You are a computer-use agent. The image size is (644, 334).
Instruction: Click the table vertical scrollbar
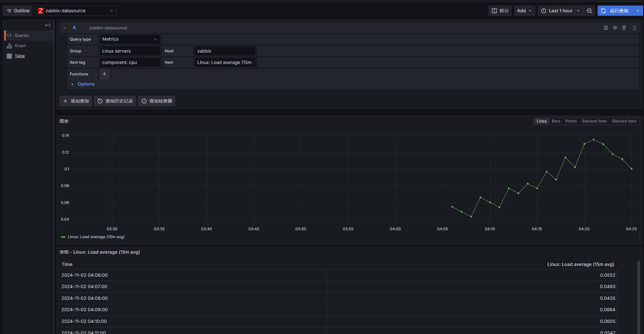pyautogui.click(x=638, y=297)
